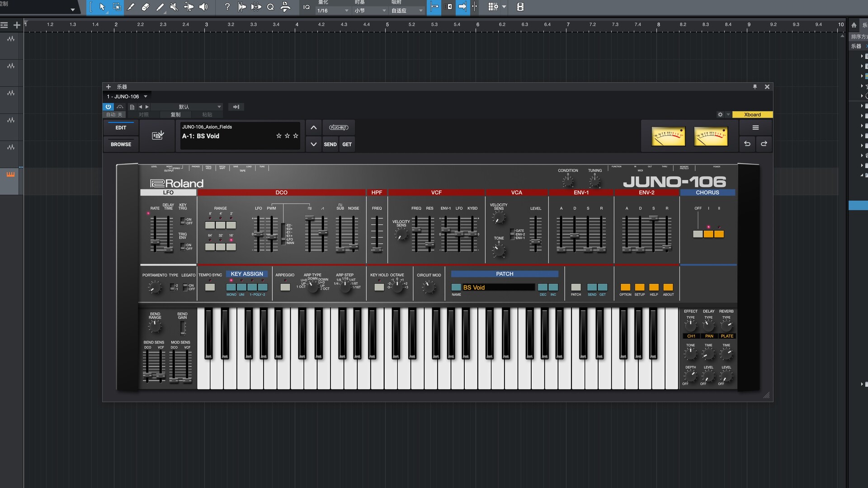
Task: Toggle the plugin power bypass button
Action: (108, 107)
